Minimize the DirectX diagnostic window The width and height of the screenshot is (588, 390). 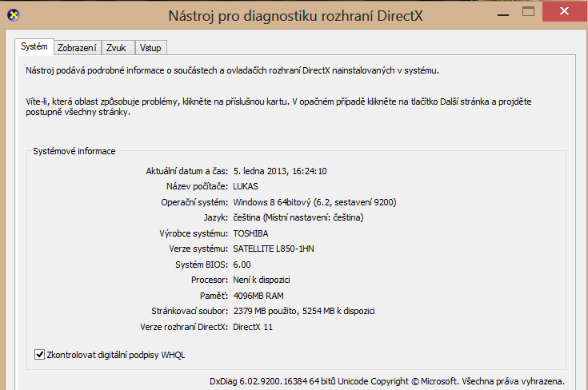503,14
